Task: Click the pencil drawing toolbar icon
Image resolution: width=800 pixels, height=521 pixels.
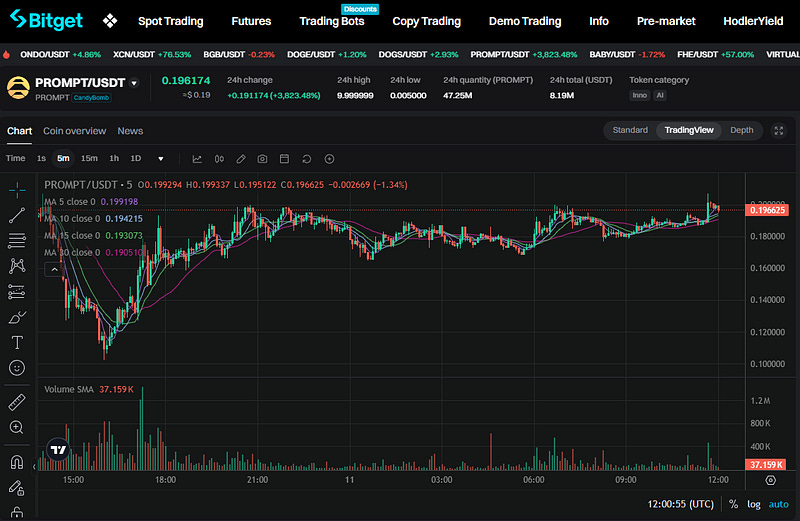Action: [x=241, y=159]
